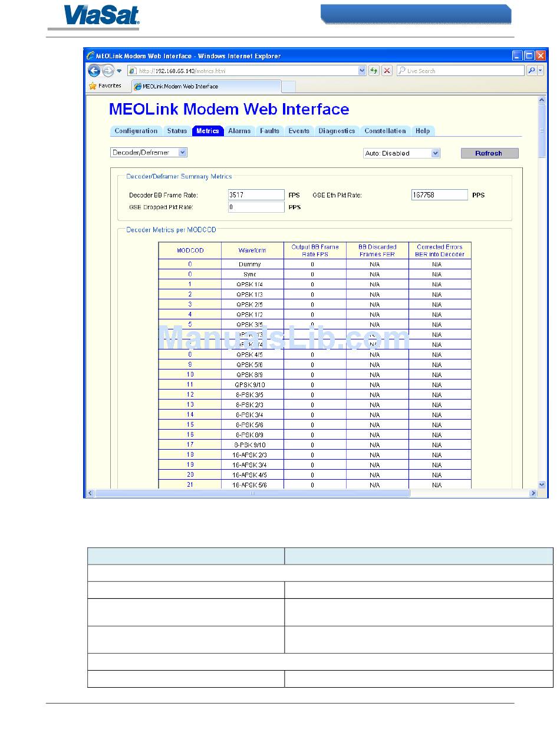This screenshot has width=560, height=739.
Task: Select the MEOLink Modem Web Interface browser tab
Action: coord(206,86)
